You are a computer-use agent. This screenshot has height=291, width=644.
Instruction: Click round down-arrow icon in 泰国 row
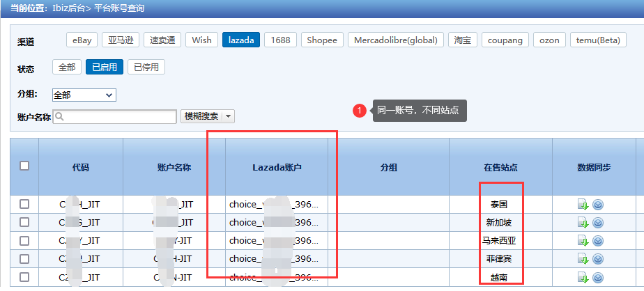pos(598,205)
